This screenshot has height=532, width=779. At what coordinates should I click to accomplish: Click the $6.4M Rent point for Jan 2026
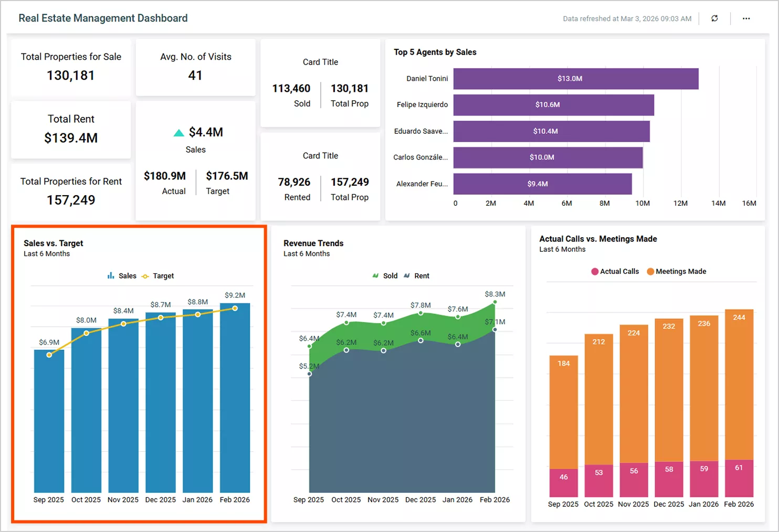tap(458, 345)
